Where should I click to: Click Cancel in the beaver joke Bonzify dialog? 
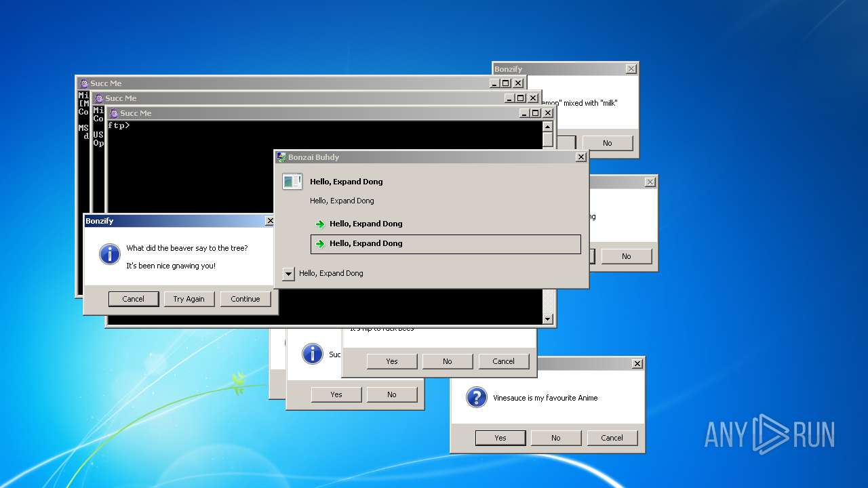(134, 299)
